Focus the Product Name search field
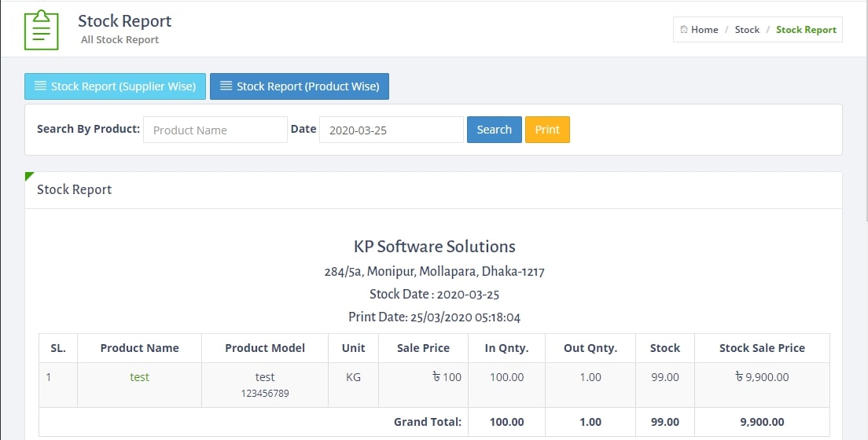Viewport: 868px width, 440px height. [x=215, y=130]
